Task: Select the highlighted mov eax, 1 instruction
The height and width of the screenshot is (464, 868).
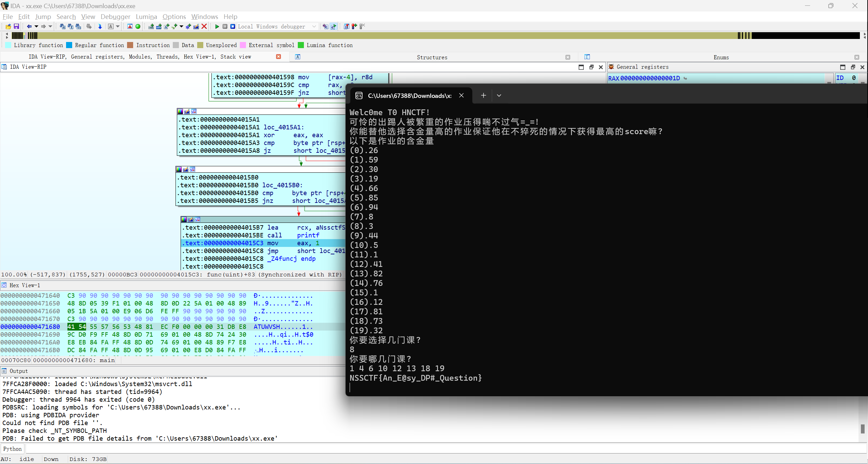Action: click(263, 243)
